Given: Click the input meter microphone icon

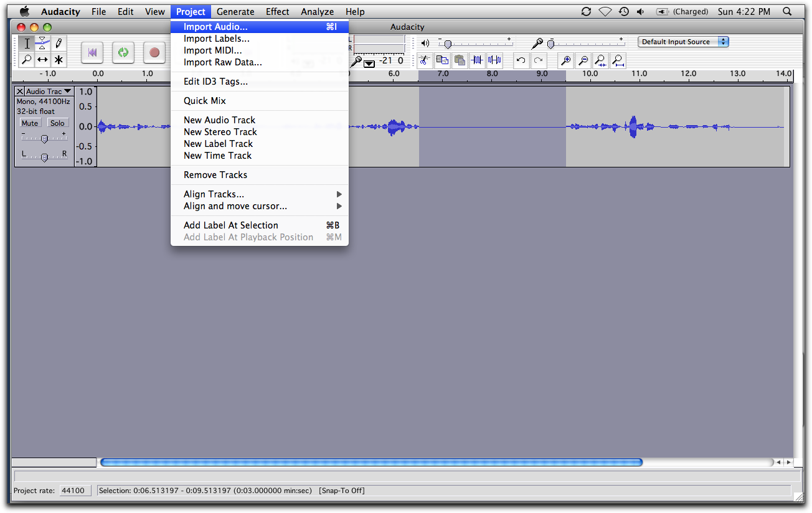Looking at the screenshot, I should [356, 61].
